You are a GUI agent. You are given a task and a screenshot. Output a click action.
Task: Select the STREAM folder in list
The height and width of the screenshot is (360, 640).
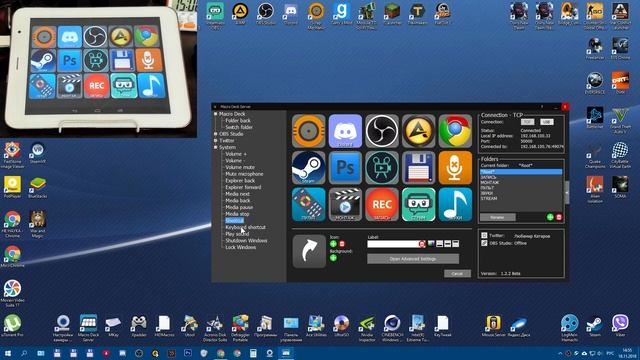click(521, 198)
